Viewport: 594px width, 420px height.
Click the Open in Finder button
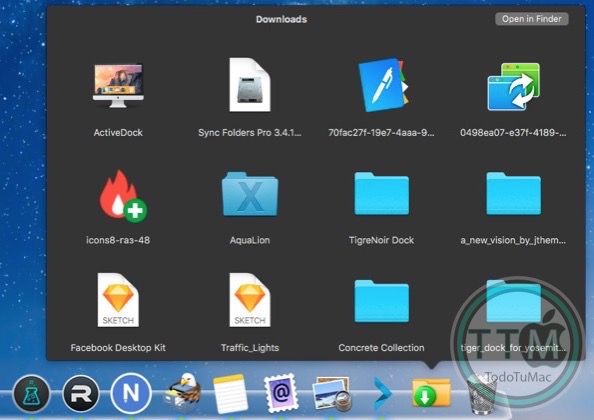click(x=531, y=19)
